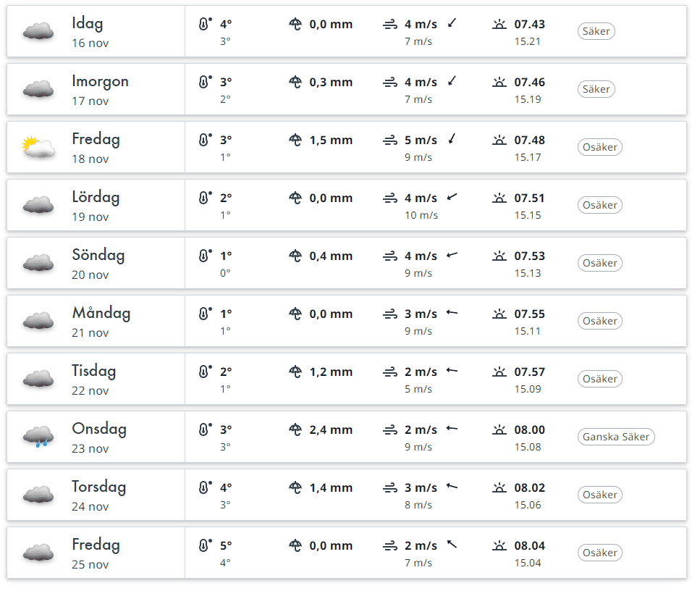
Task: Click the sunrise icon in the Torsdag row
Action: point(499,487)
